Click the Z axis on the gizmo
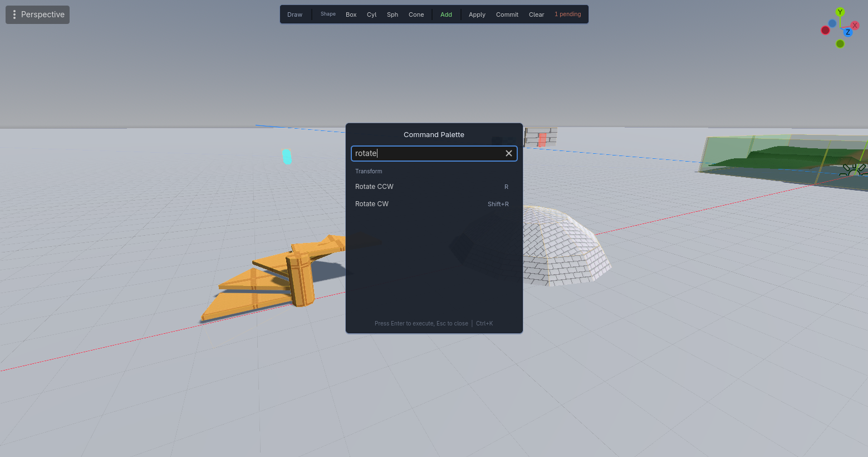Screen dimensions: 868x457 tap(848, 32)
